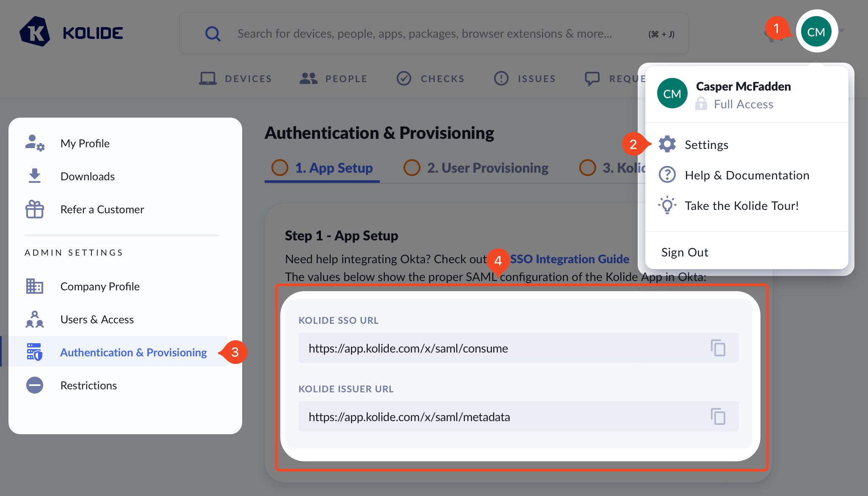Click the gift icon for Refer a Customer

point(35,209)
